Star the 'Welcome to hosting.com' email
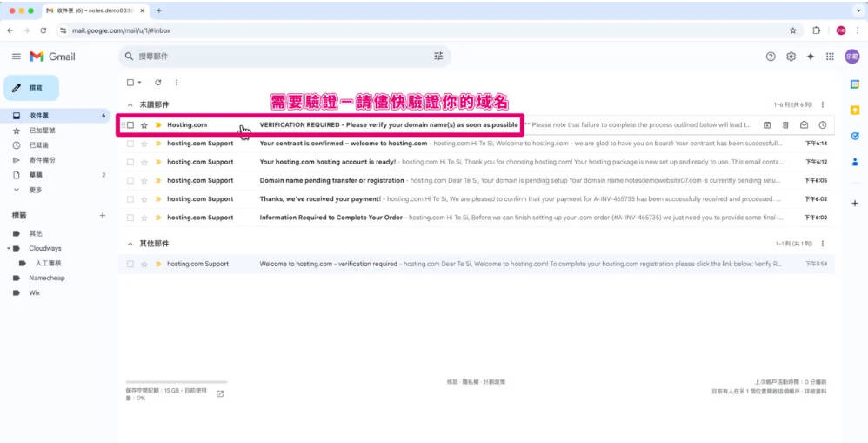Image resolution: width=868 pixels, height=443 pixels. [x=144, y=264]
